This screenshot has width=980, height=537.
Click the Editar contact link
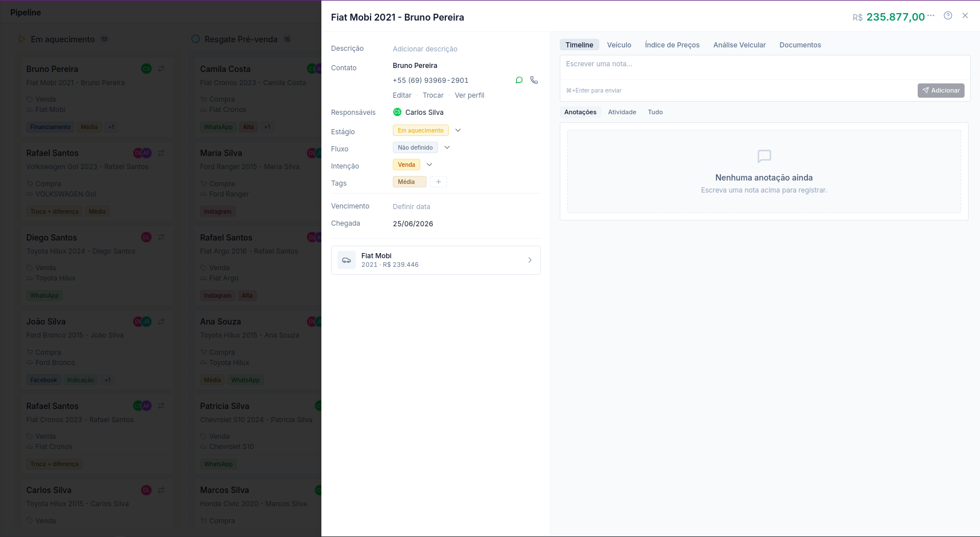(x=402, y=95)
